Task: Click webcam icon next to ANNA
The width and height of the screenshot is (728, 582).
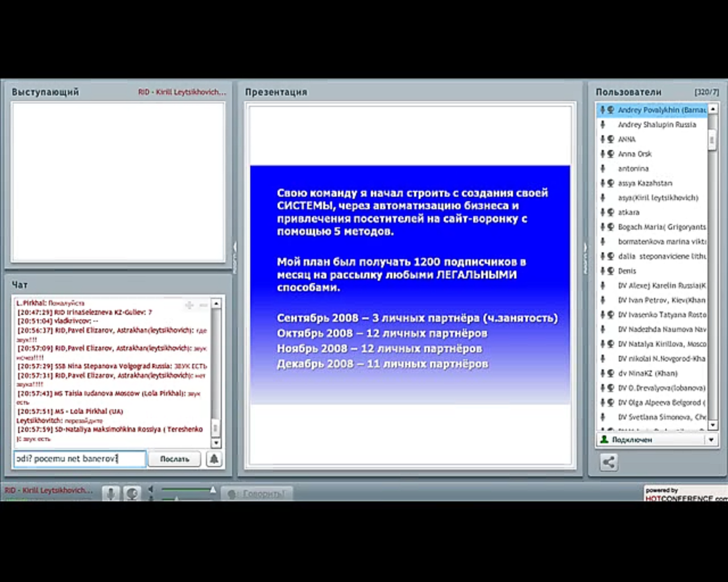Action: pos(610,139)
